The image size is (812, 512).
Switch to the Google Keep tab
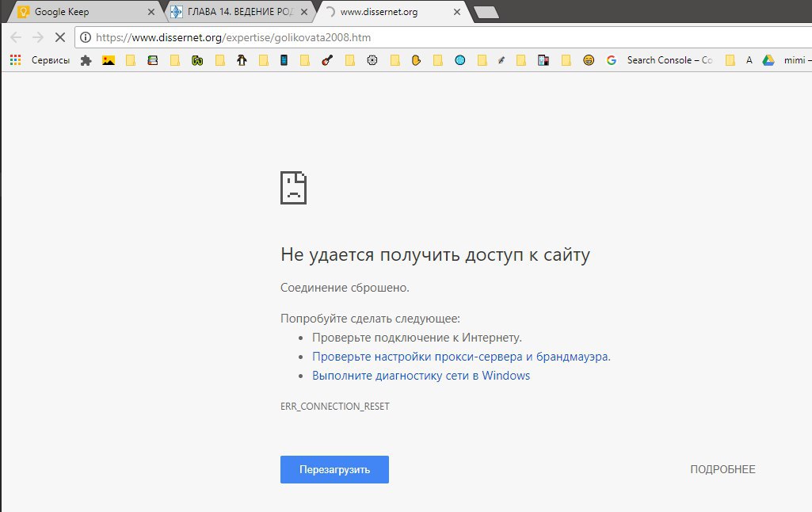point(79,12)
